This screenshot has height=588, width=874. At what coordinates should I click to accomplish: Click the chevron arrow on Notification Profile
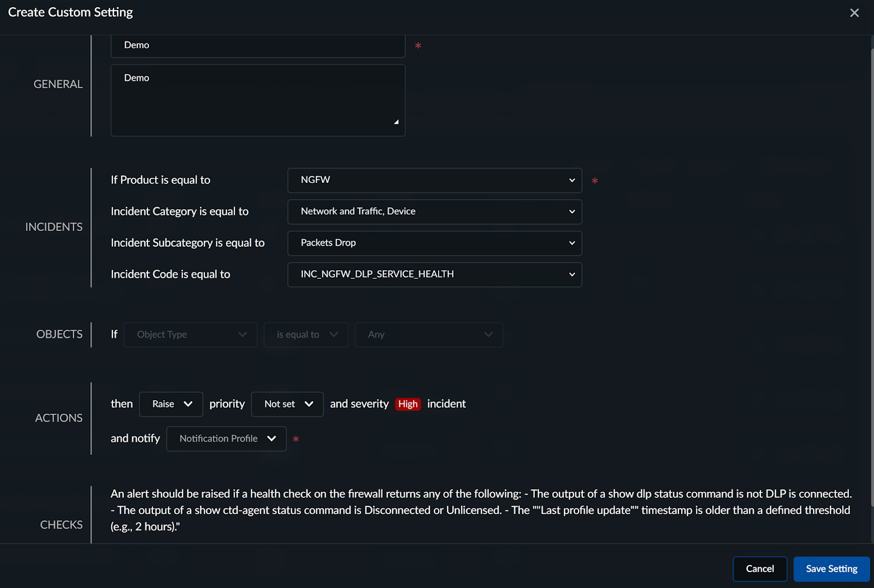[271, 439]
